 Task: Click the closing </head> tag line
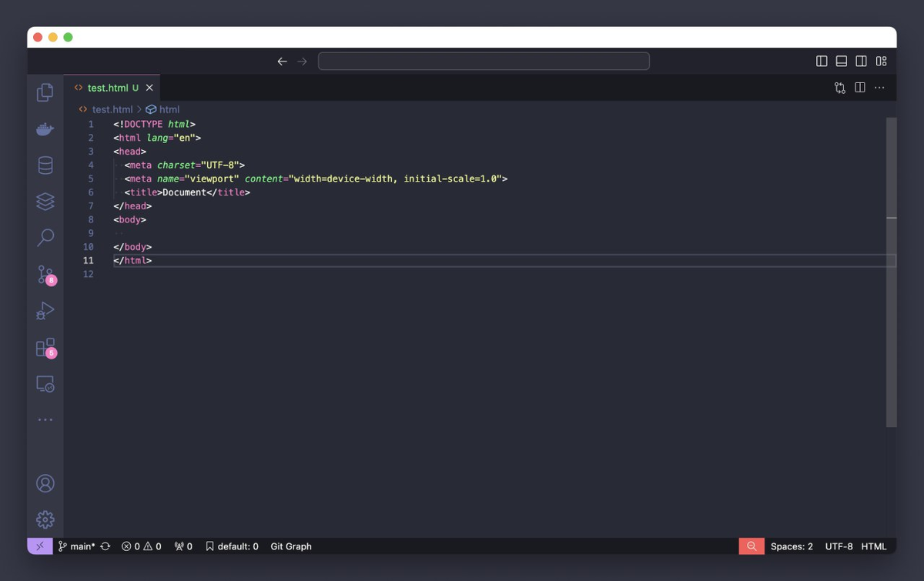click(x=132, y=205)
